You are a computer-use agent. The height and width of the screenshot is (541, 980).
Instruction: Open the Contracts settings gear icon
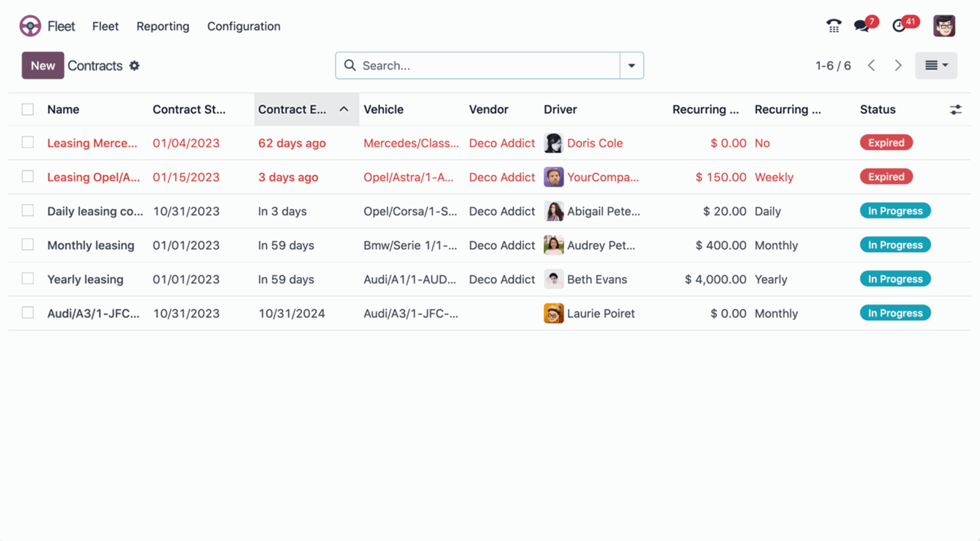[134, 65]
